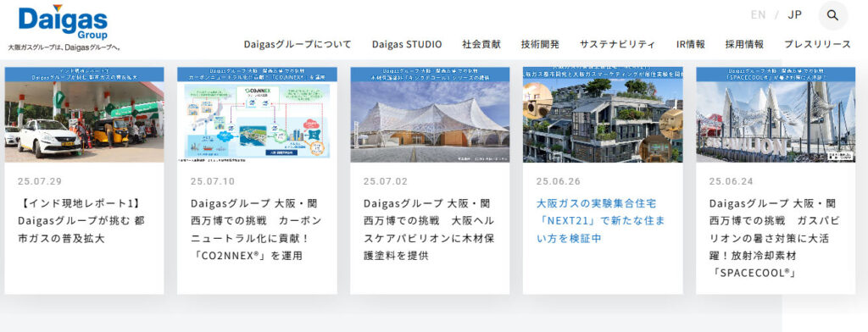Go to the 採用情報 page
868x332 pixels.
pyautogui.click(x=744, y=44)
